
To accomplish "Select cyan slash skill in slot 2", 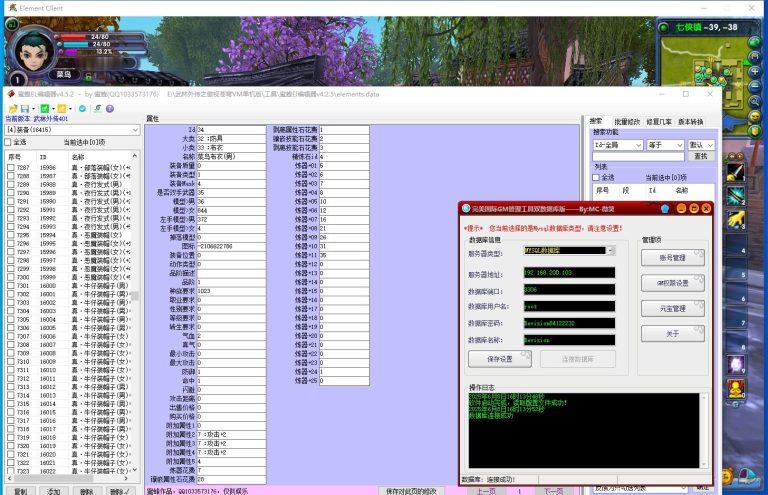I will coord(736,196).
